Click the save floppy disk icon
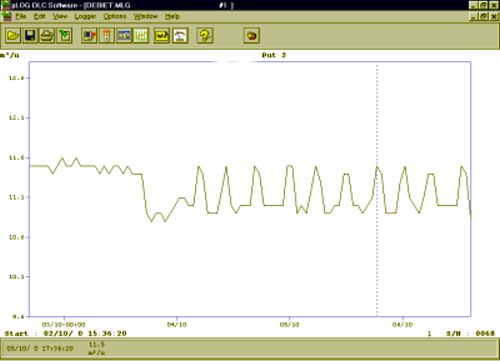Viewport: 500px width, 361px height. [30, 35]
